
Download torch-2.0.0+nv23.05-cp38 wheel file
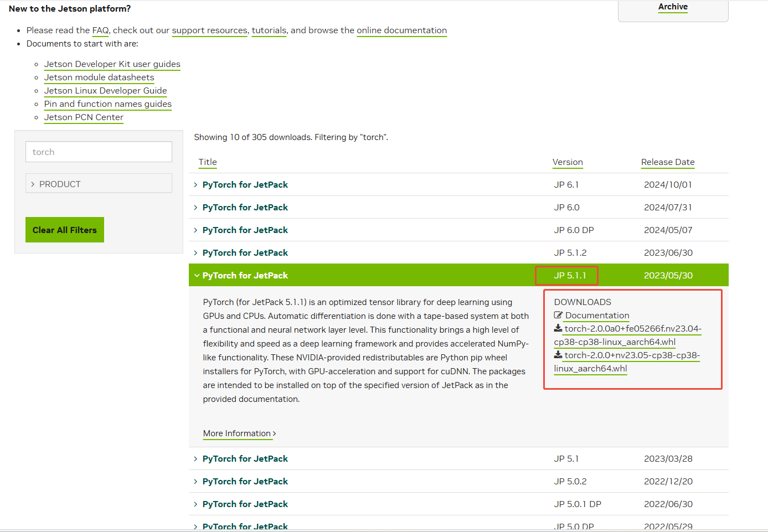pyautogui.click(x=627, y=362)
